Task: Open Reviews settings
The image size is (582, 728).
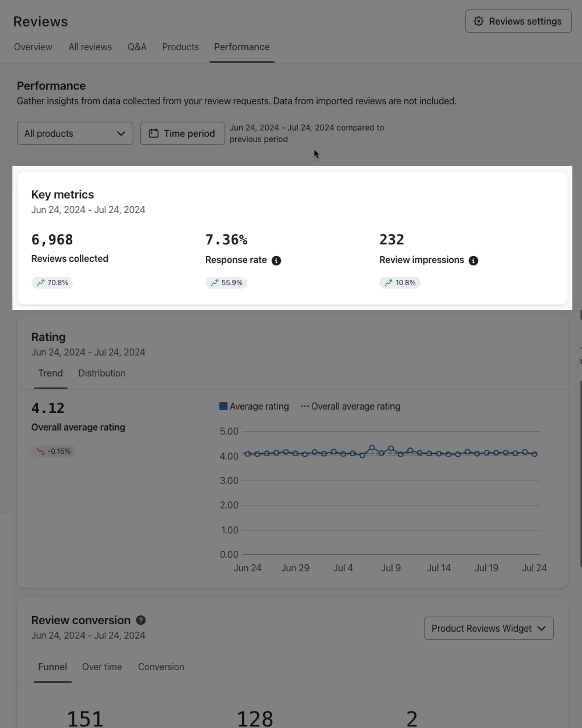Action: tap(518, 21)
